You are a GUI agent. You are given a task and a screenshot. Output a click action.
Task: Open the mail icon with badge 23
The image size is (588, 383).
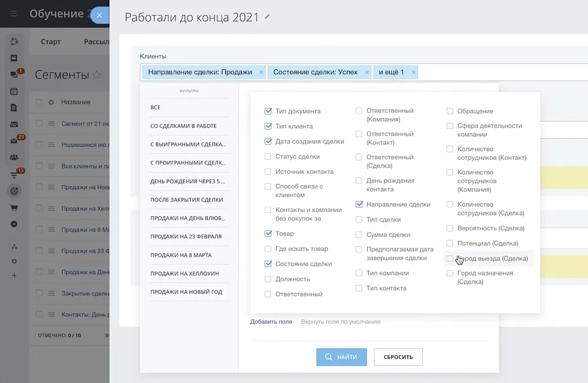tap(14, 141)
